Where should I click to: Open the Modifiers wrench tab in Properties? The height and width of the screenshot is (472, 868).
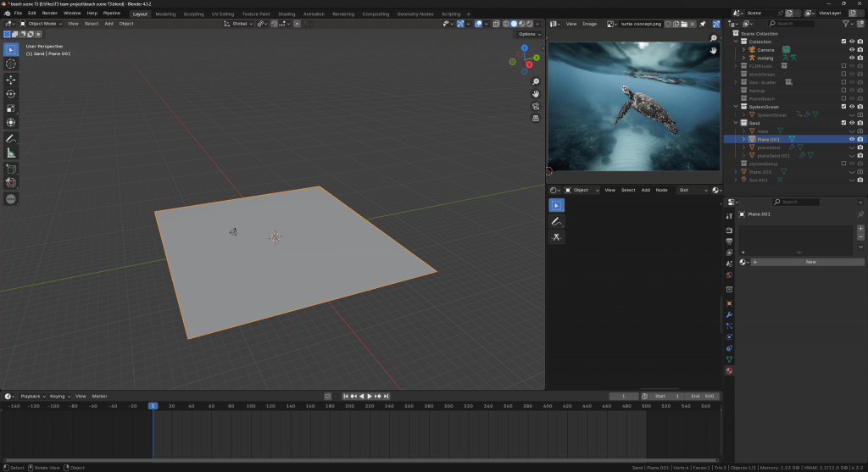(729, 314)
